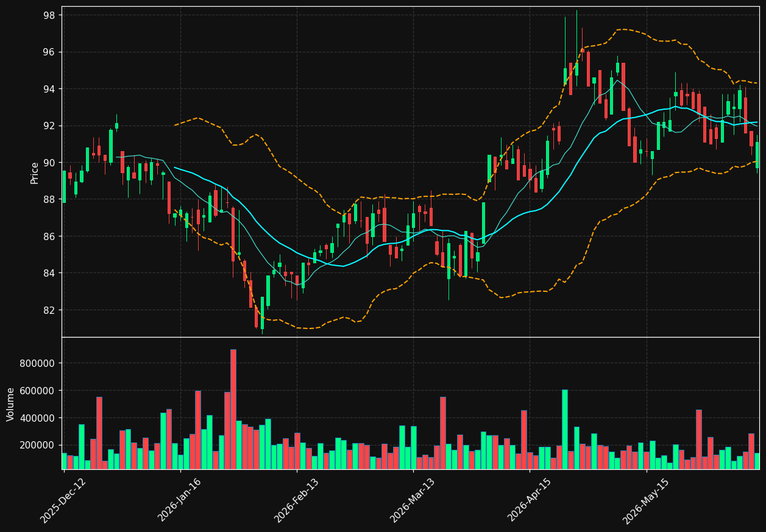
Task: Click the 2026-Feb-13 date label
Action: pyautogui.click(x=296, y=501)
